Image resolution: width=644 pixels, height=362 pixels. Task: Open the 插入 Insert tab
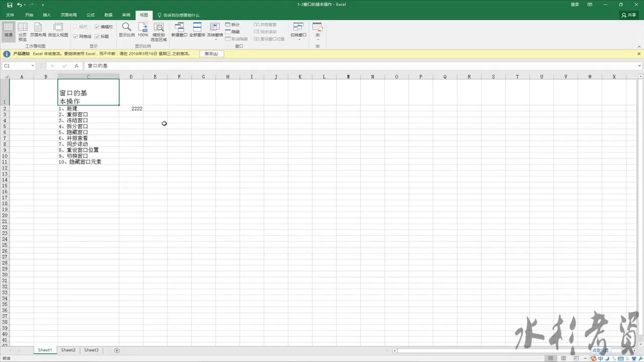click(47, 15)
